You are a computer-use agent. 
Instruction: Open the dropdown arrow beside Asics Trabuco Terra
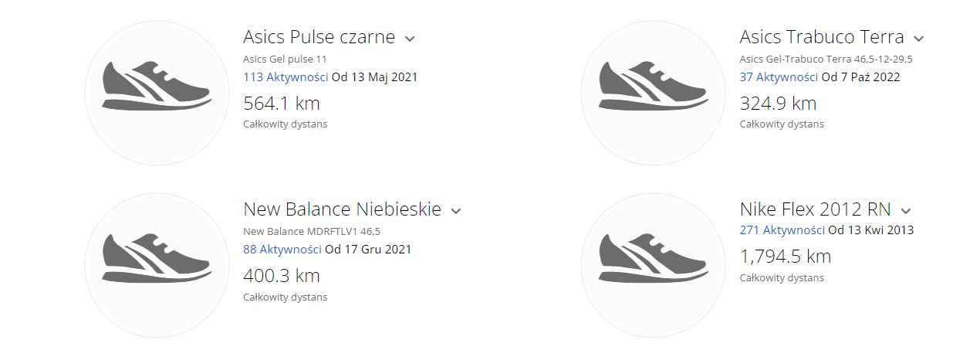coord(918,39)
